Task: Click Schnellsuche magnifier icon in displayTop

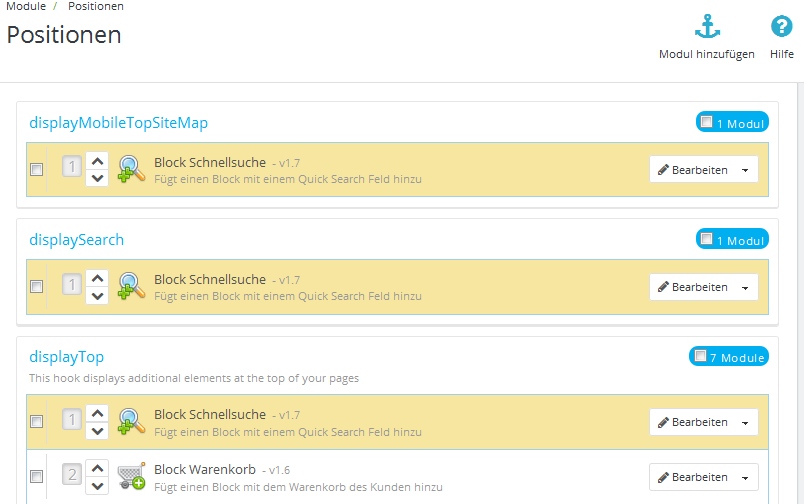Action: pos(132,422)
